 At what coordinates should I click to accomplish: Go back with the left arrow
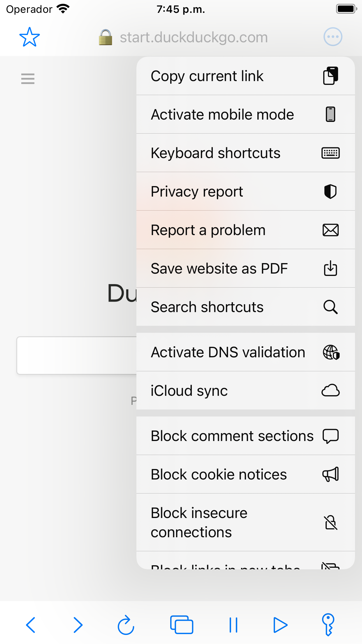tap(31, 625)
